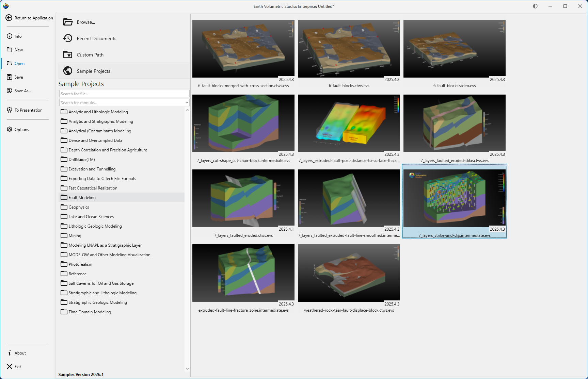Click the To Presentation icon
Image resolution: width=588 pixels, height=379 pixels.
10,110
